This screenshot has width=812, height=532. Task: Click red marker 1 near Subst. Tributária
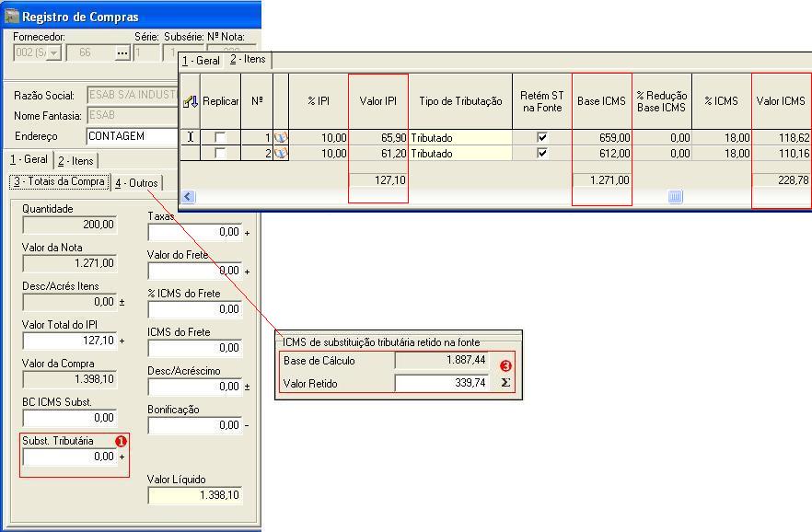tap(121, 441)
